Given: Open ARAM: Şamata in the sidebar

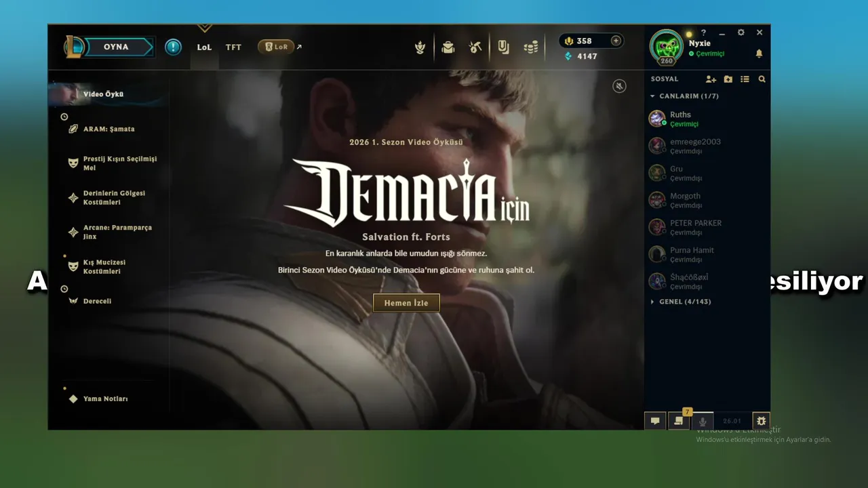Looking at the screenshot, I should tap(108, 129).
